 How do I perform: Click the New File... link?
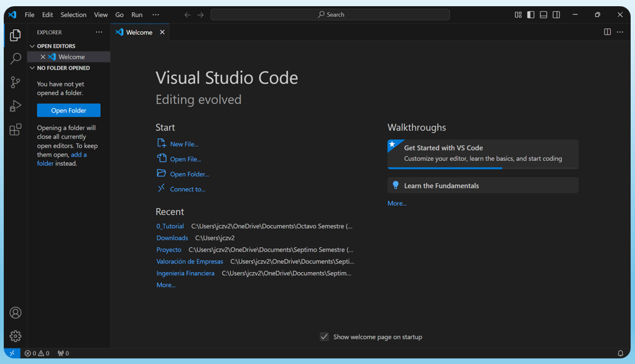(184, 144)
